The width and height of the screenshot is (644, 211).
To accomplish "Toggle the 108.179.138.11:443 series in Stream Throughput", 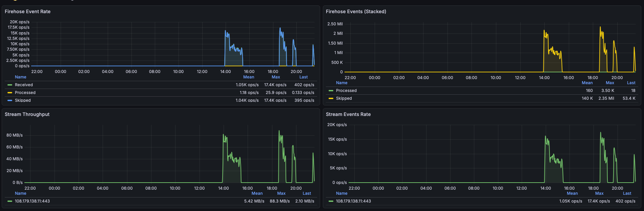I will [x=32, y=201].
